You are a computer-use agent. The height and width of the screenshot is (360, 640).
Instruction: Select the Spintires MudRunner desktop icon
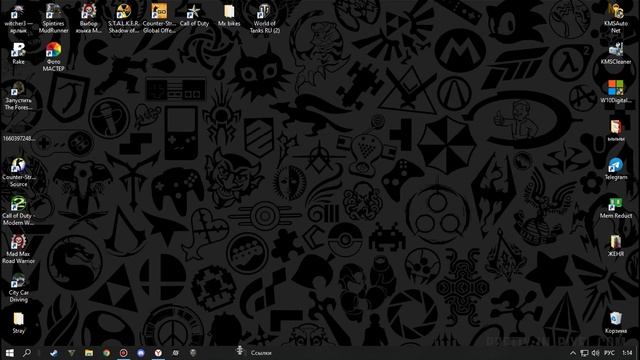tap(53, 11)
